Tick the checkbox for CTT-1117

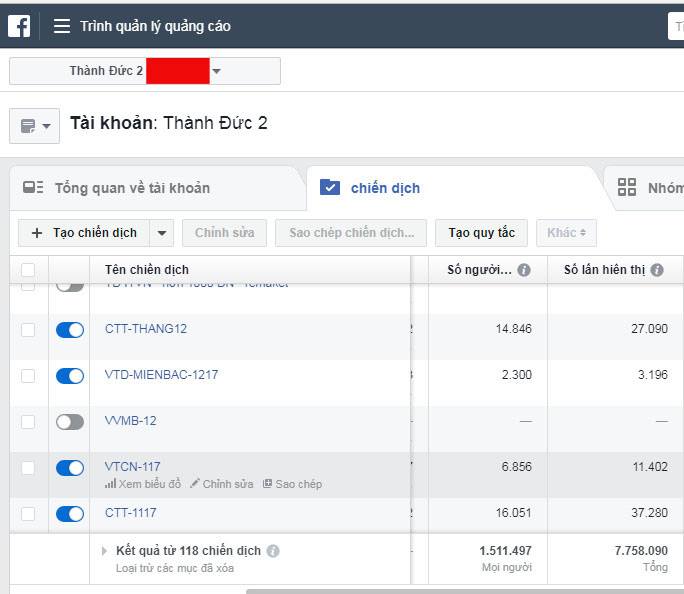click(x=28, y=514)
